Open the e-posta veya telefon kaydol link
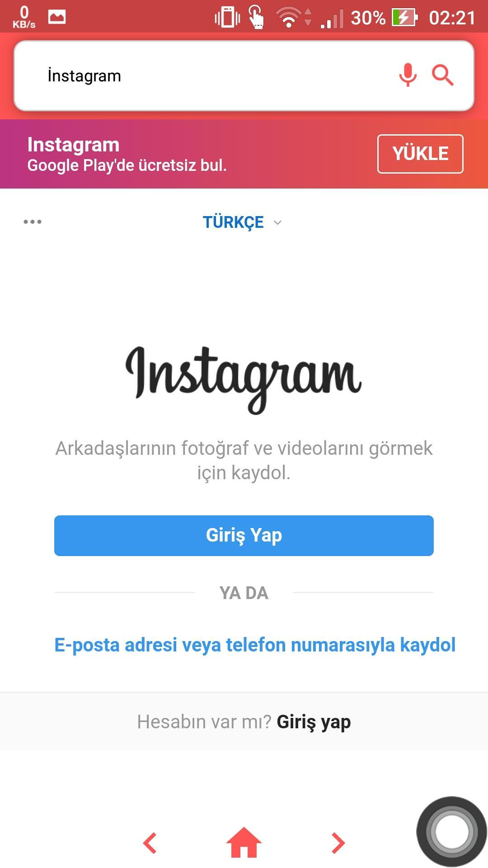This screenshot has width=488, height=868. point(255,645)
